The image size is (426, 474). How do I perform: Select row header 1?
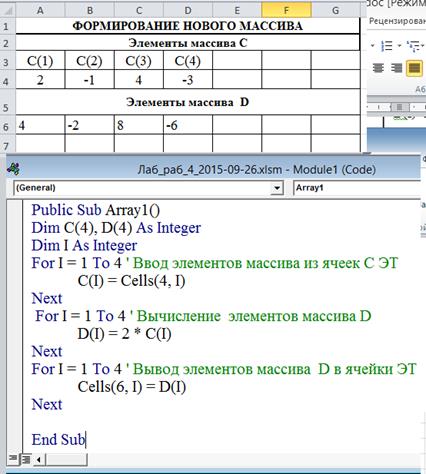7,26
